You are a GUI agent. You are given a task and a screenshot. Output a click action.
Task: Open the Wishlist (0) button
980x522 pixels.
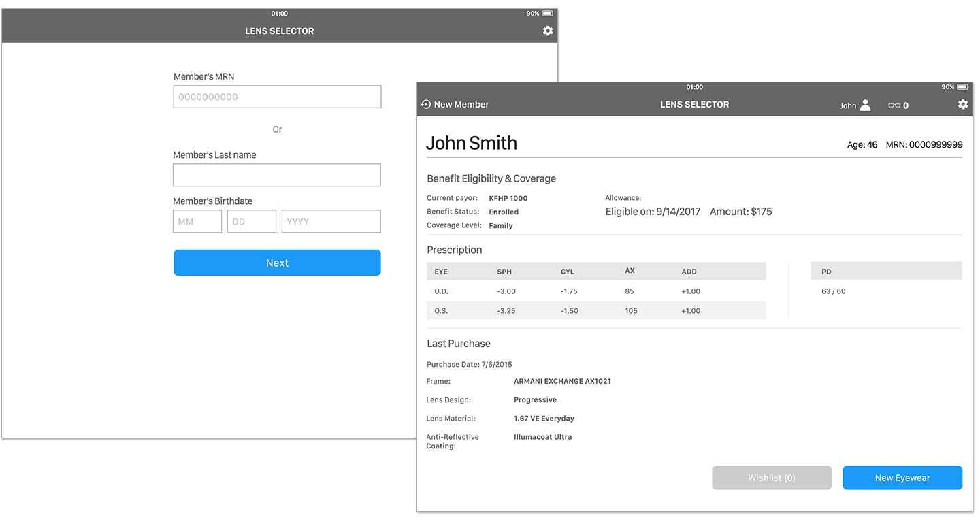772,478
